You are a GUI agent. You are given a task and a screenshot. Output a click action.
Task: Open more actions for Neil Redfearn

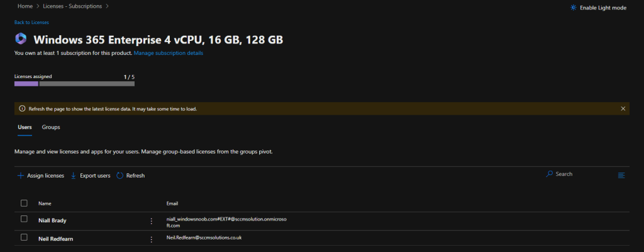(x=152, y=239)
